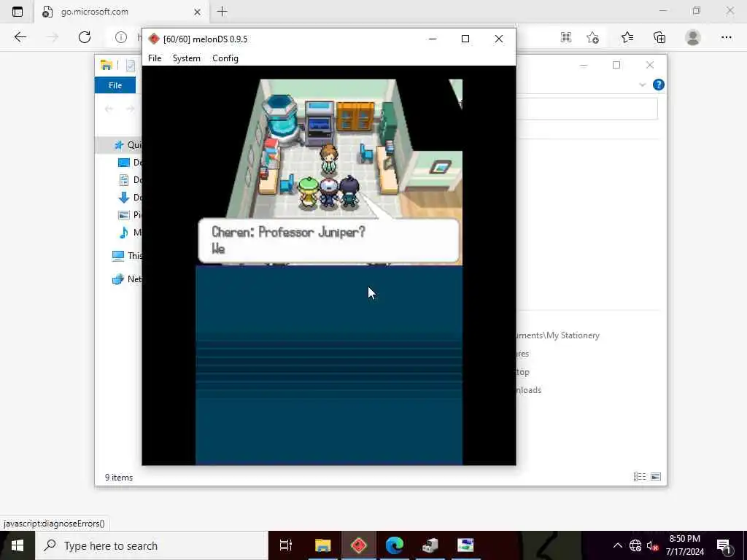
Task: Open Edge extensions/apps icon
Action: point(566,37)
